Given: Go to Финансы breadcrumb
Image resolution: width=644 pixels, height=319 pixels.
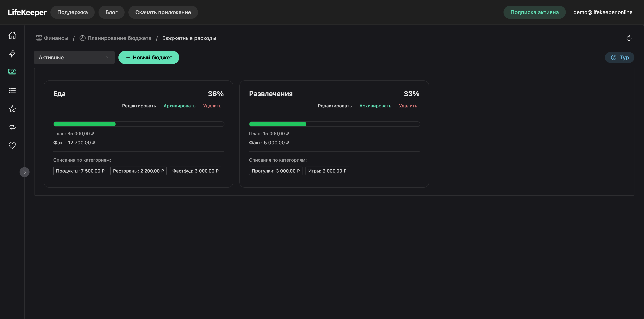Looking at the screenshot, I should tap(52, 38).
